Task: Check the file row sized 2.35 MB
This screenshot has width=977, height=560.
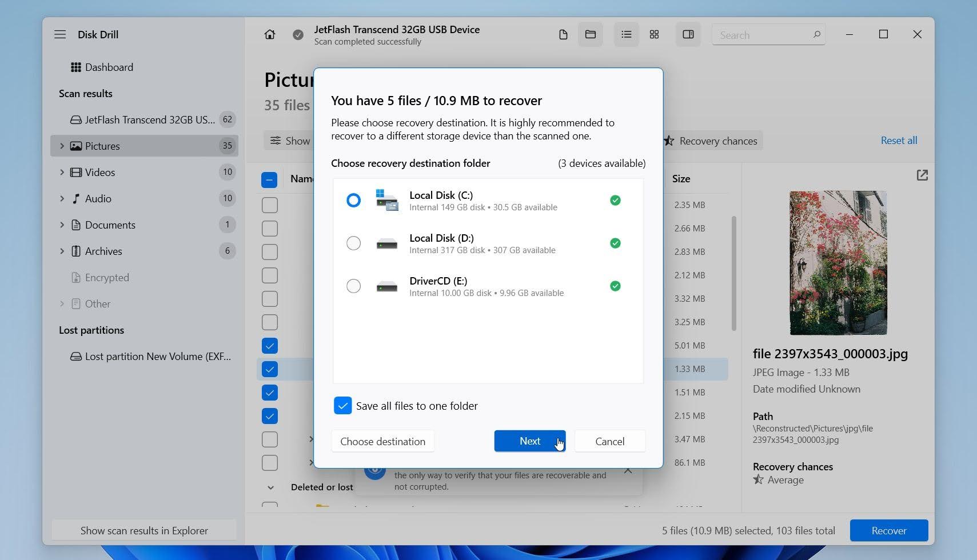Action: 269,205
